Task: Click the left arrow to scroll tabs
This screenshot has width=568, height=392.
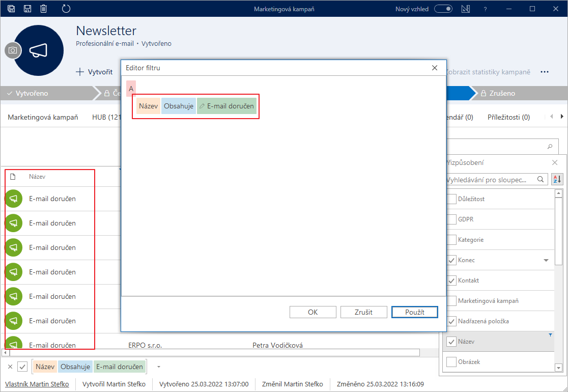Action: (x=551, y=116)
